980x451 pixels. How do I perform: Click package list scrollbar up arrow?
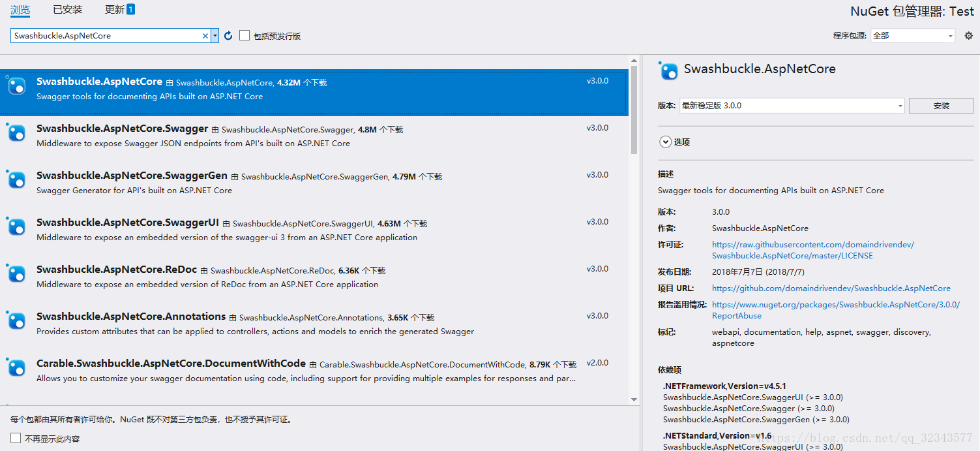[x=634, y=61]
